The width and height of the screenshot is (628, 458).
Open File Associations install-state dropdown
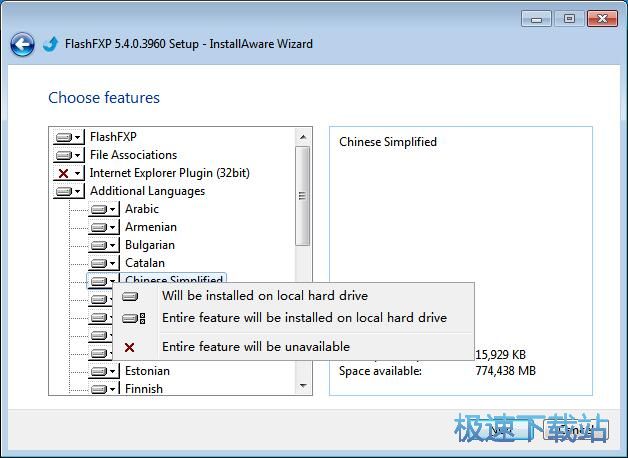(x=68, y=155)
